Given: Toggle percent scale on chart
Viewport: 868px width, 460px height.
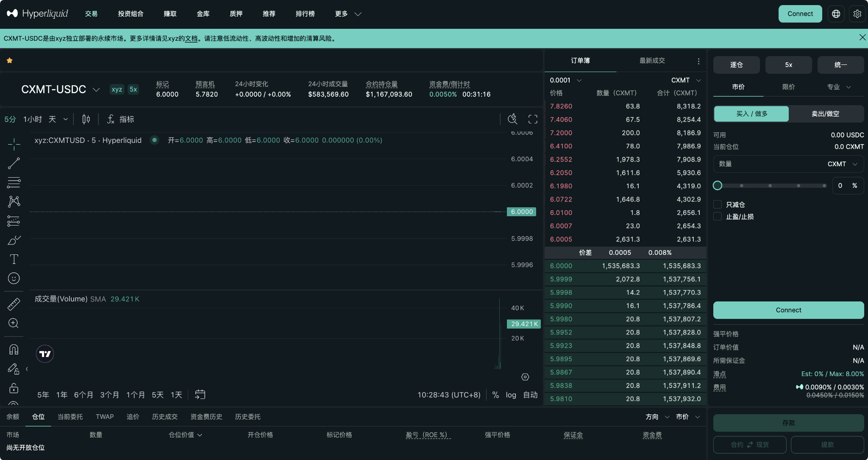Looking at the screenshot, I should [x=495, y=395].
